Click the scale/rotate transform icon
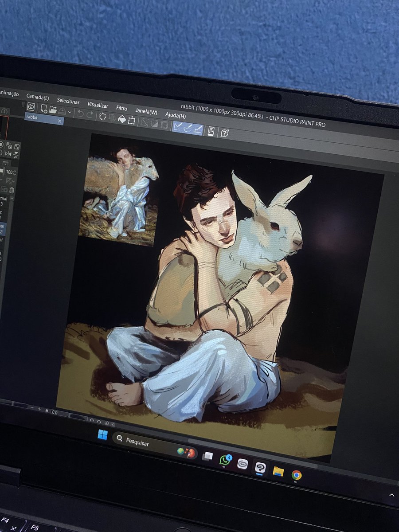The width and height of the screenshot is (399, 532). click(131, 121)
